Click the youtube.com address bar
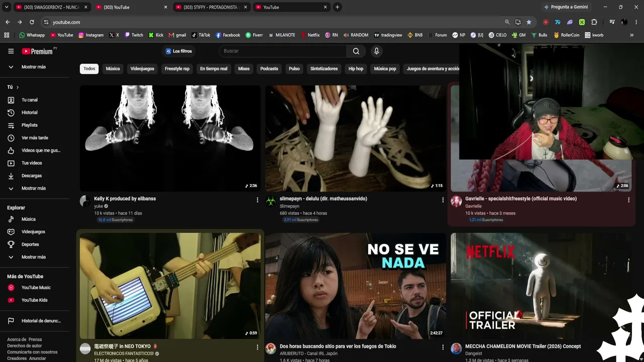Image resolution: width=644 pixels, height=362 pixels. pos(272,22)
